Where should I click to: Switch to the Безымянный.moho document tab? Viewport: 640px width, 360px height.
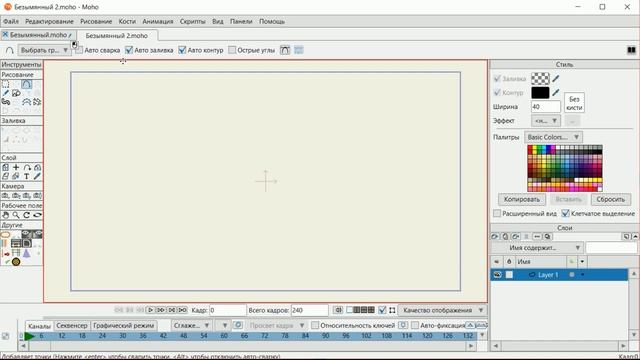[x=38, y=35]
